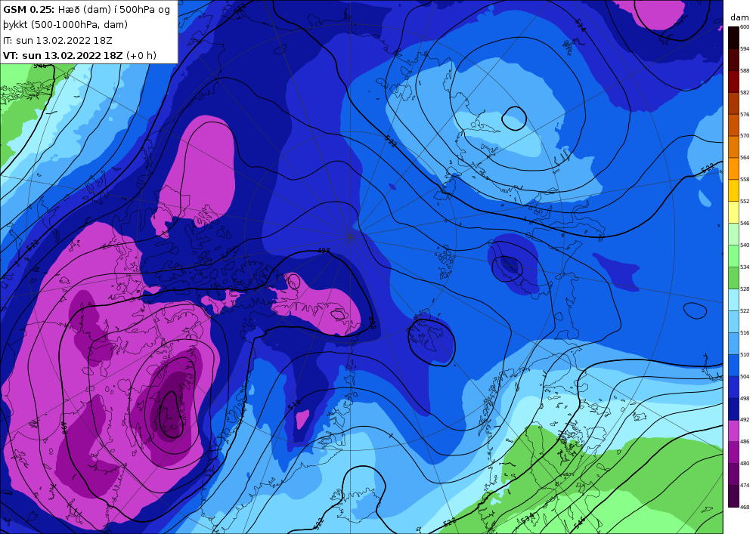The height and width of the screenshot is (534, 756).
Task: Click the colorbar tick label "492"
Action: click(745, 420)
